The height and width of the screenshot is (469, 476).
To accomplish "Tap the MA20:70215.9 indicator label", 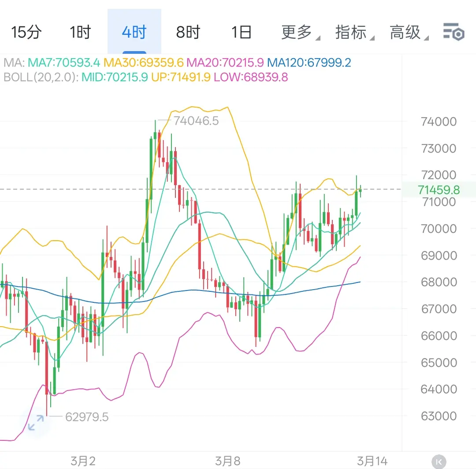I will (x=225, y=63).
